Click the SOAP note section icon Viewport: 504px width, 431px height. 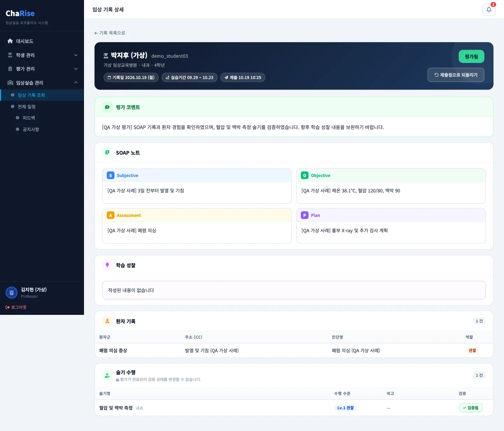tap(107, 153)
